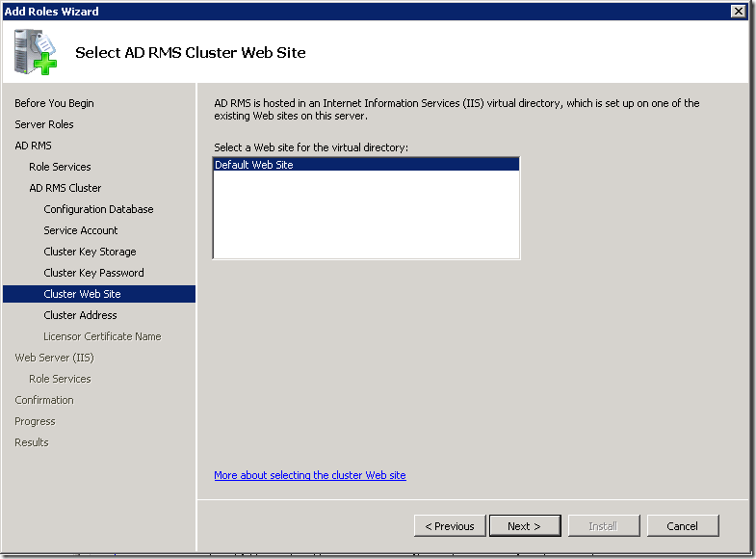Image resolution: width=756 pixels, height=559 pixels.
Task: Open Role Services under Web Server (IIS)
Action: pos(60,379)
